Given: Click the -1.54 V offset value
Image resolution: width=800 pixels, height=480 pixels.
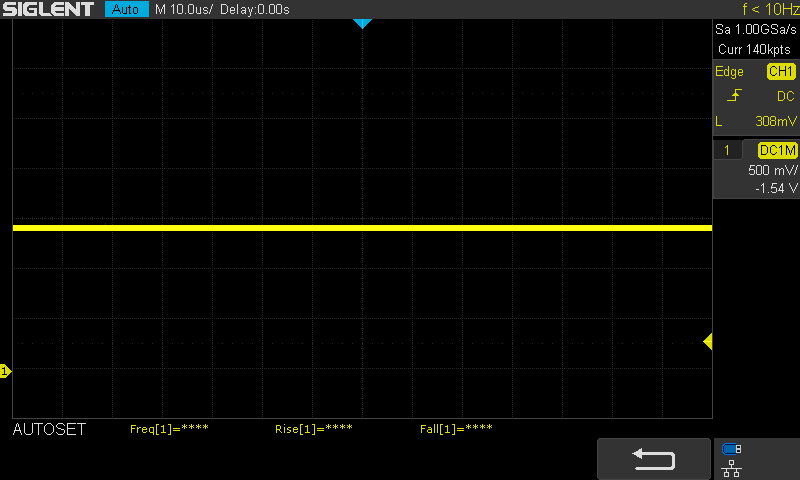Looking at the screenshot, I should 776,189.
